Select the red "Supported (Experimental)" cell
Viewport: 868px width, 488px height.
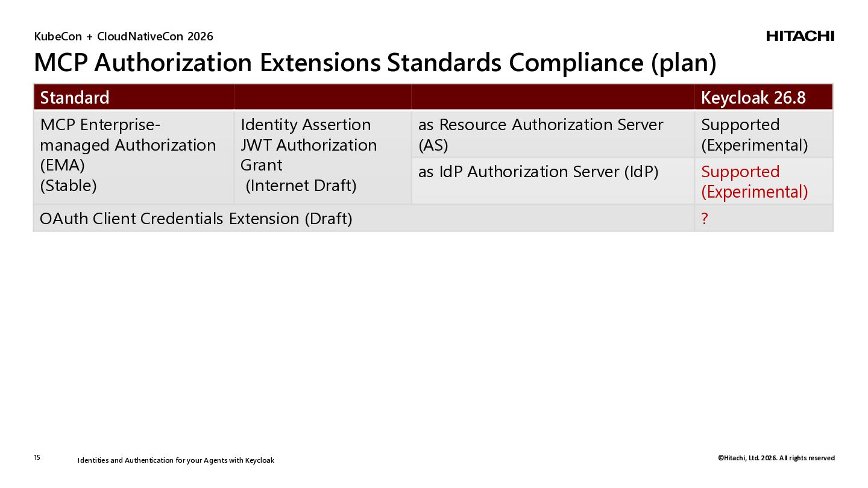click(764, 181)
